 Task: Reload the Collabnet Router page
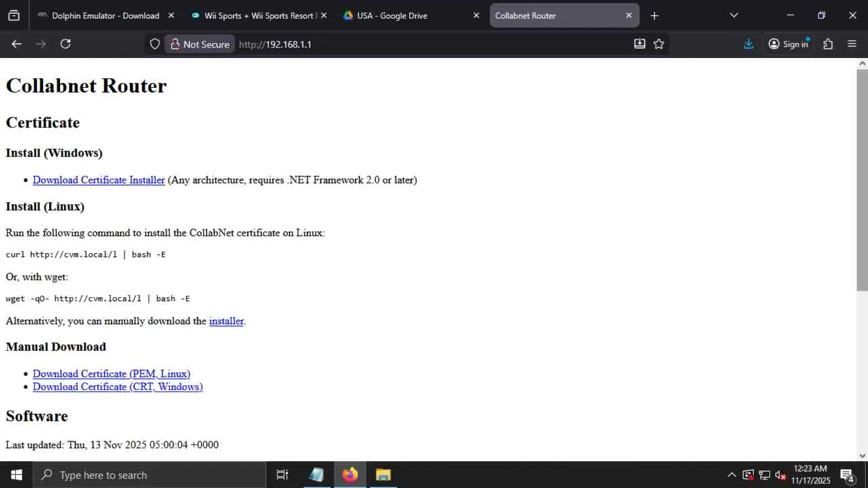[x=65, y=44]
